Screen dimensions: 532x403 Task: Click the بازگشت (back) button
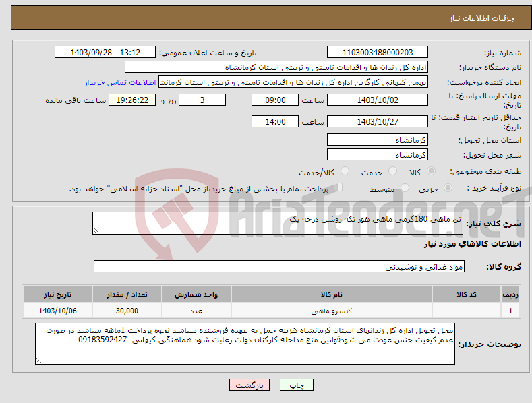pyautogui.click(x=249, y=385)
